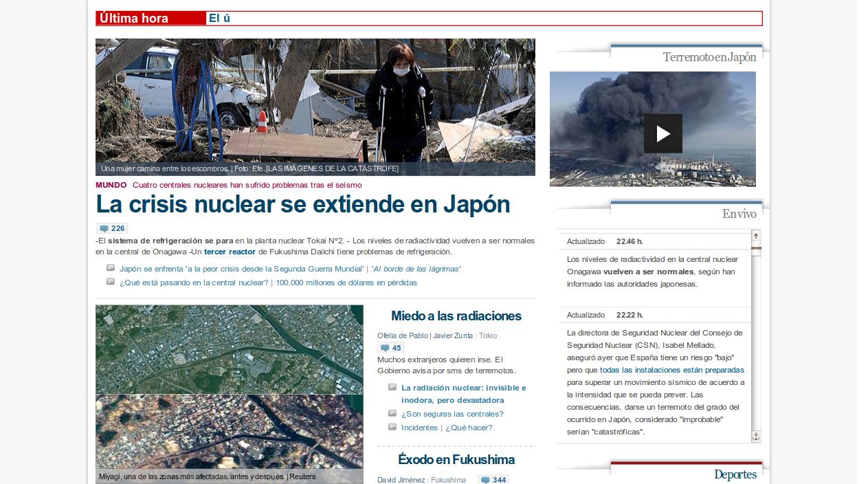The height and width of the screenshot is (484, 868).
Task: Click the cross icon atop live feed scrollbar
Action: 756,236
